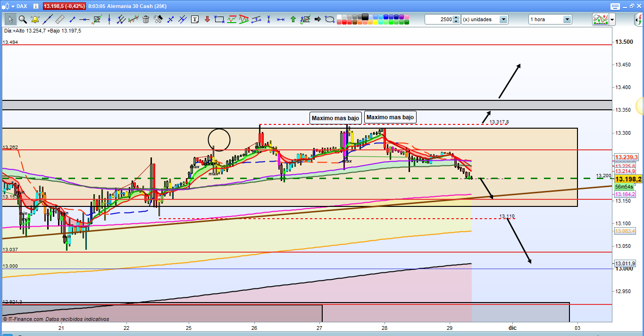Expand the '(x) unidades' dropdown
This screenshot has width=644, height=336.
pyautogui.click(x=503, y=19)
